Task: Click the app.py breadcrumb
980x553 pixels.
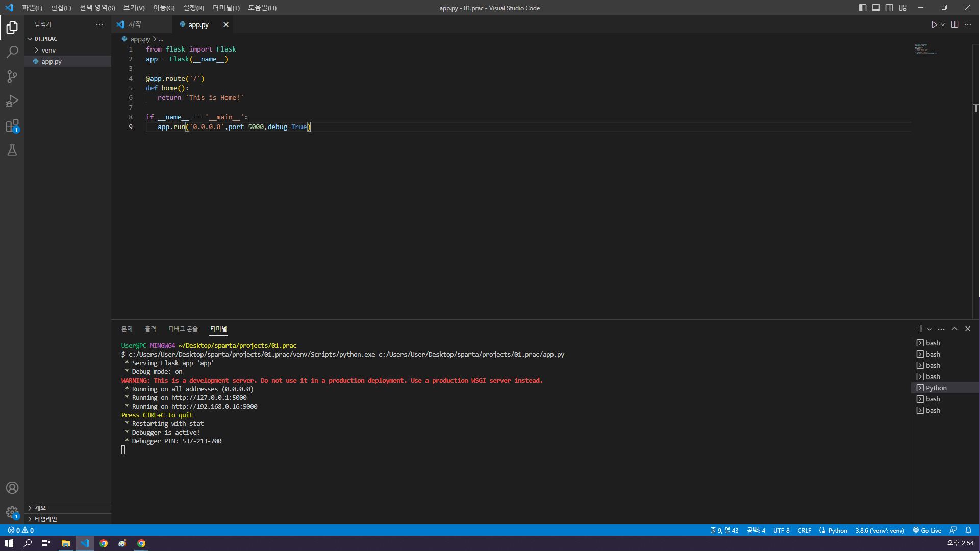Action: pos(140,39)
